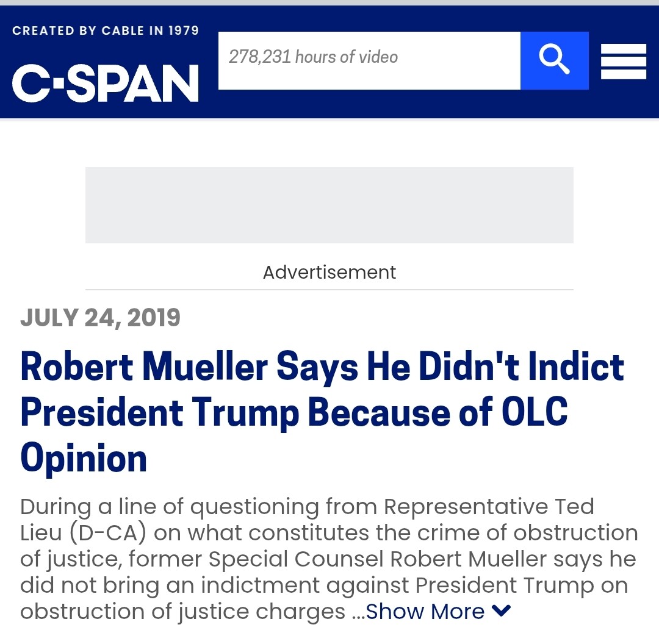Click the gray advertisement banner placeholder
This screenshot has width=659, height=644.
point(329,205)
